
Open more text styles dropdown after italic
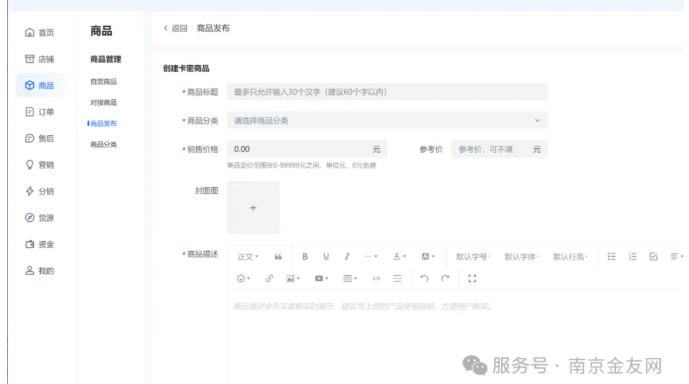pos(370,257)
